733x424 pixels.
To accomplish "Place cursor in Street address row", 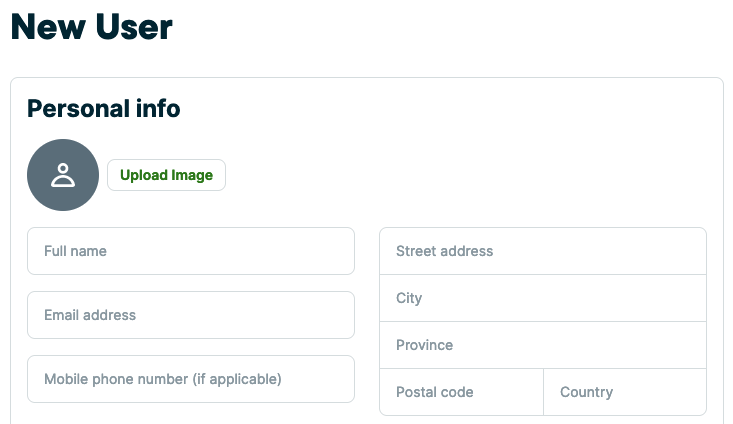I will click(x=542, y=251).
